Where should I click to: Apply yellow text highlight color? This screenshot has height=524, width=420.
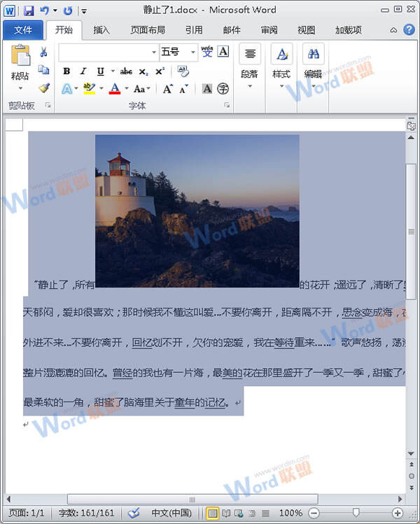tap(90, 89)
